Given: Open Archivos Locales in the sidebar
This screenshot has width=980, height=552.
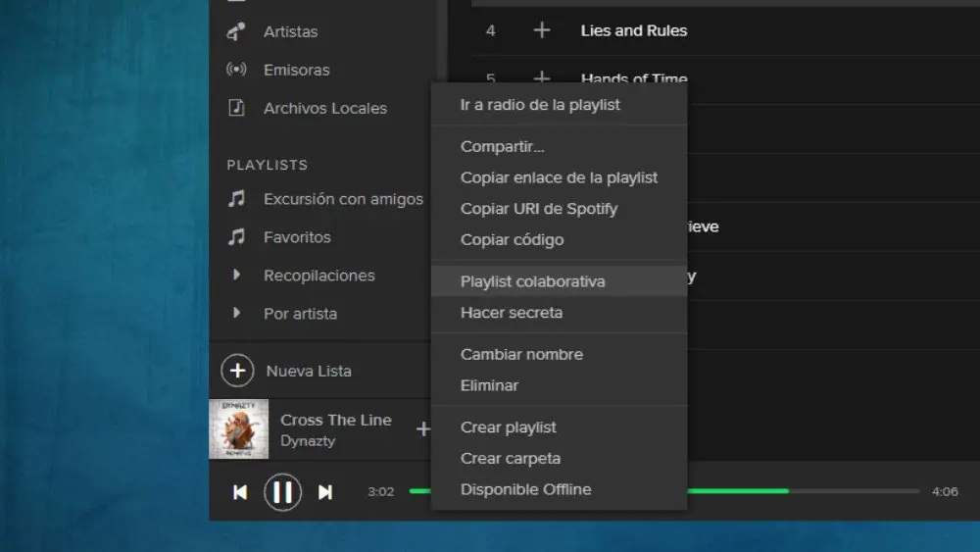Looking at the screenshot, I should [x=325, y=108].
